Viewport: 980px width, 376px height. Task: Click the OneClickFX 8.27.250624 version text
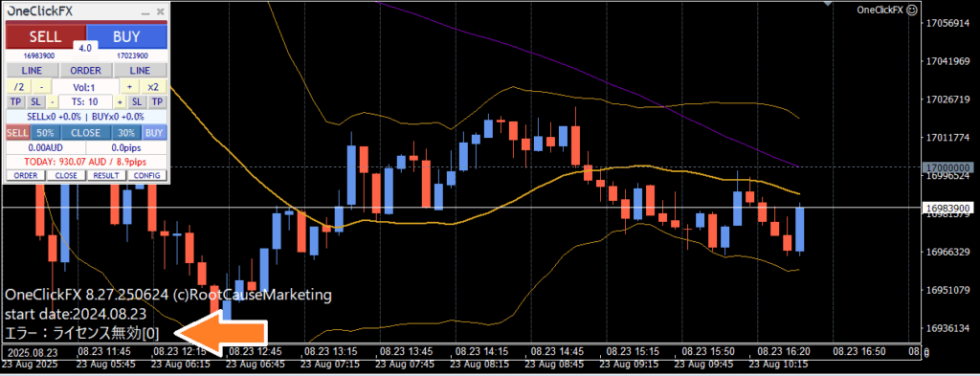(168, 294)
